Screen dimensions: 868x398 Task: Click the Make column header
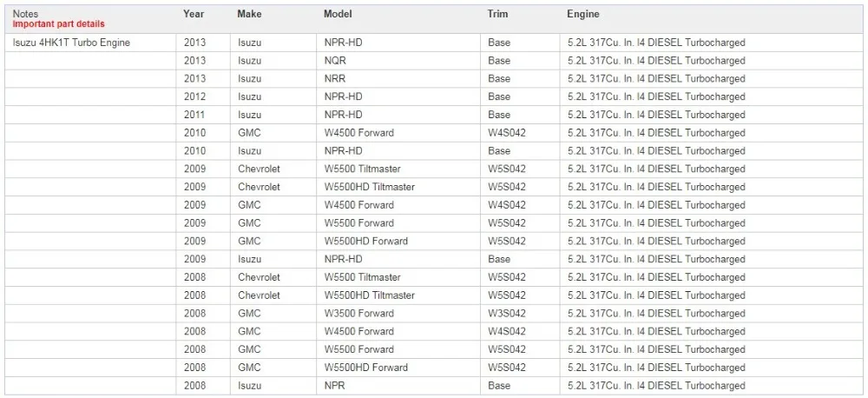click(249, 14)
